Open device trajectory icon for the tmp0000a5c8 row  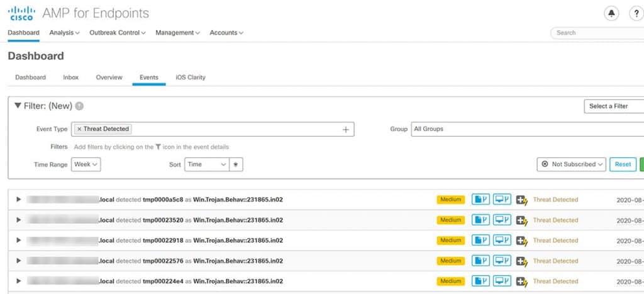click(502, 200)
